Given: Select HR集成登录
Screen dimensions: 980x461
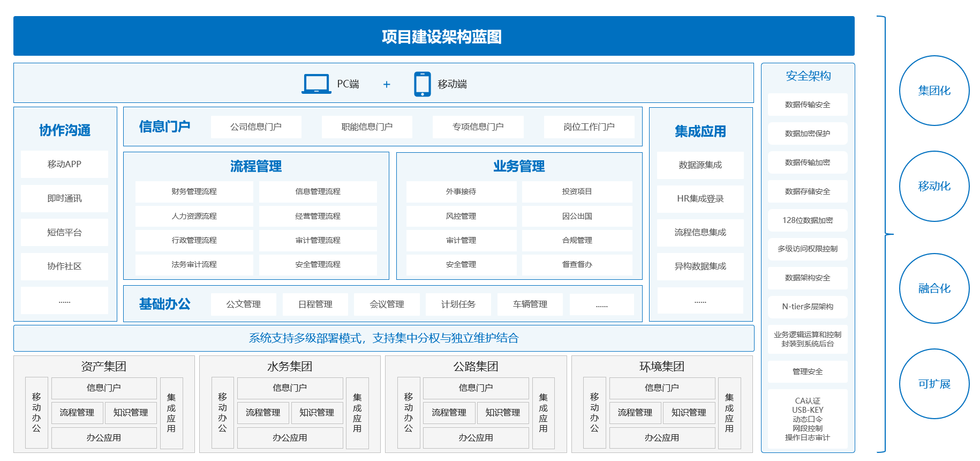Looking at the screenshot, I should 700,199.
